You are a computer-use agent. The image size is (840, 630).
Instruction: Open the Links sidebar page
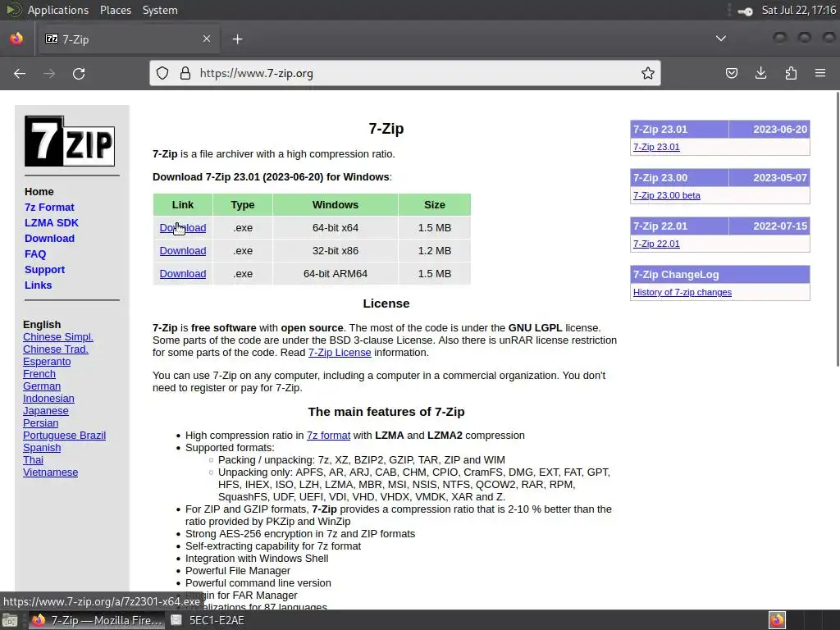(38, 285)
